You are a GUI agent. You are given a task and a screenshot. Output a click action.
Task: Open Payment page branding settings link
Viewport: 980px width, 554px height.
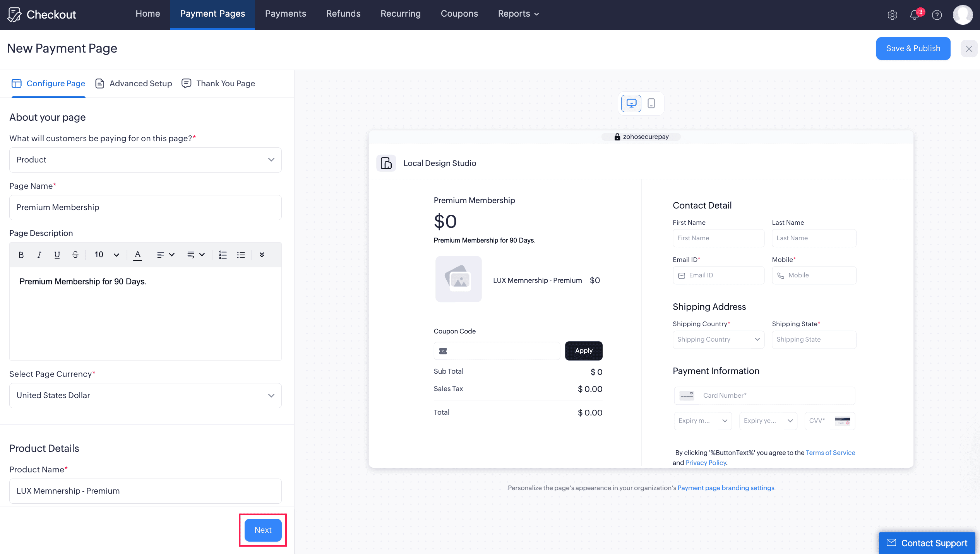725,488
